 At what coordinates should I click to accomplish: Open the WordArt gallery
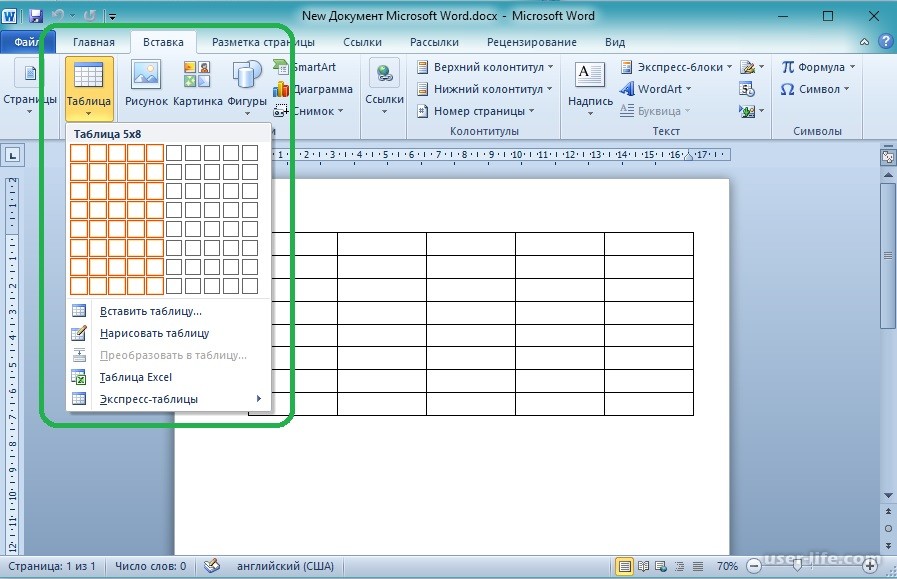[x=656, y=89]
